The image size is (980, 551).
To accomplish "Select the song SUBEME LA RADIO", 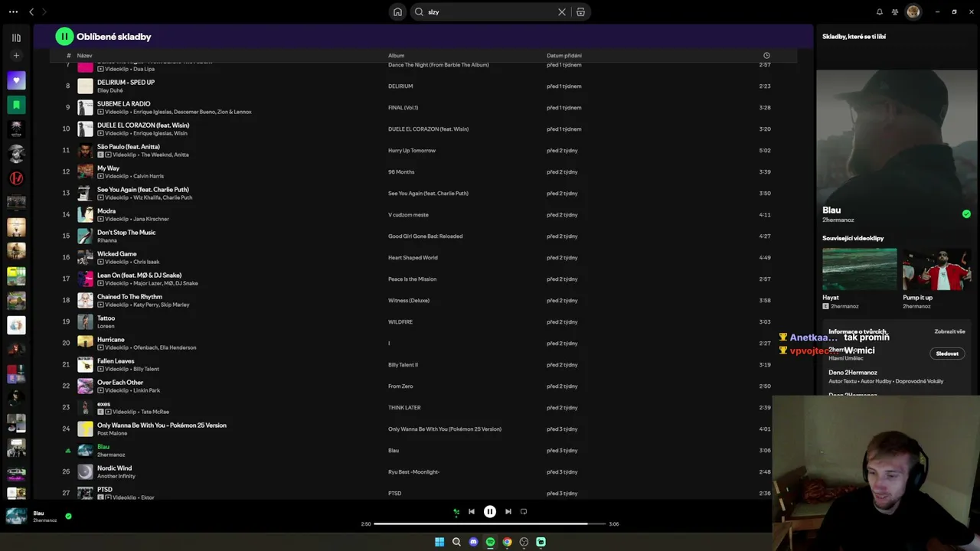I will [x=123, y=103].
